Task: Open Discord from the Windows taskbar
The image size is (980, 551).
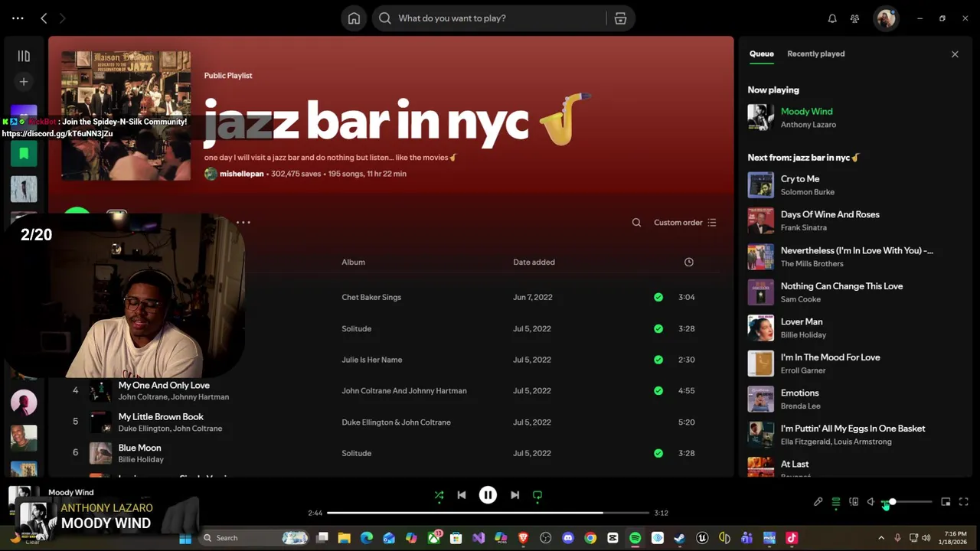Action: (567, 538)
